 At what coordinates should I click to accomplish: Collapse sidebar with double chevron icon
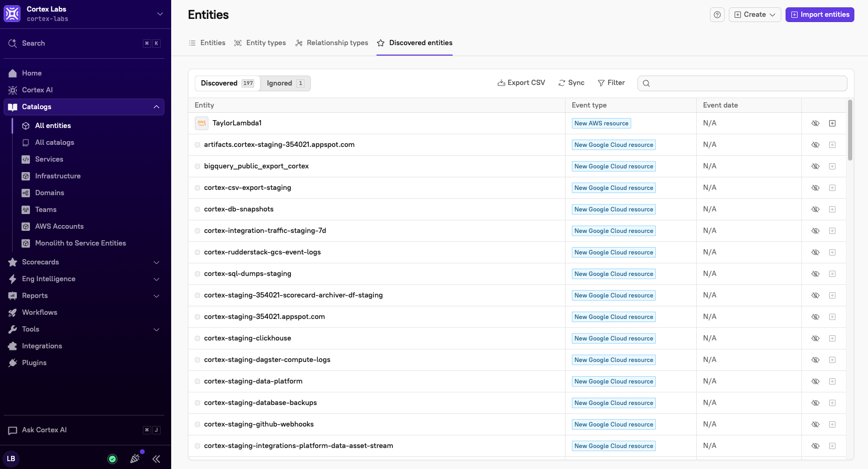coord(156,459)
